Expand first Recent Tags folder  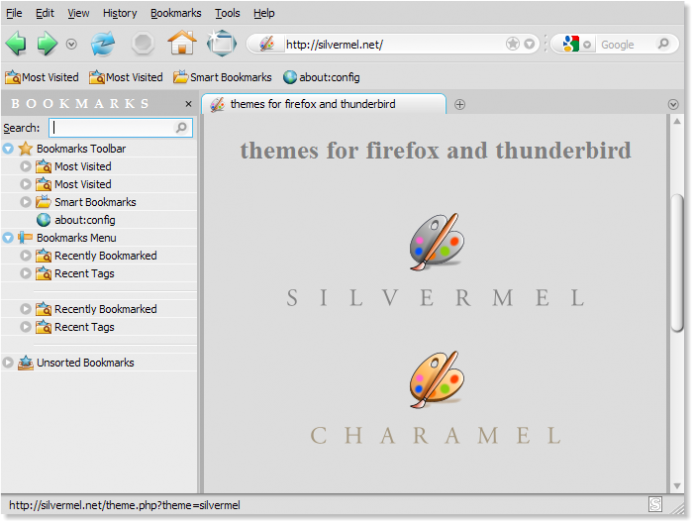pyautogui.click(x=26, y=274)
